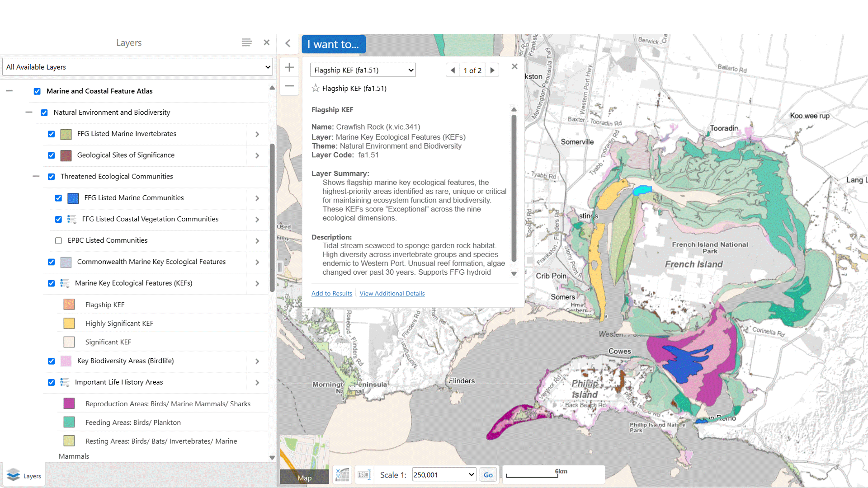Viewport: 868px width, 488px height.
Task: Go to previous identify result
Action: click(x=453, y=70)
